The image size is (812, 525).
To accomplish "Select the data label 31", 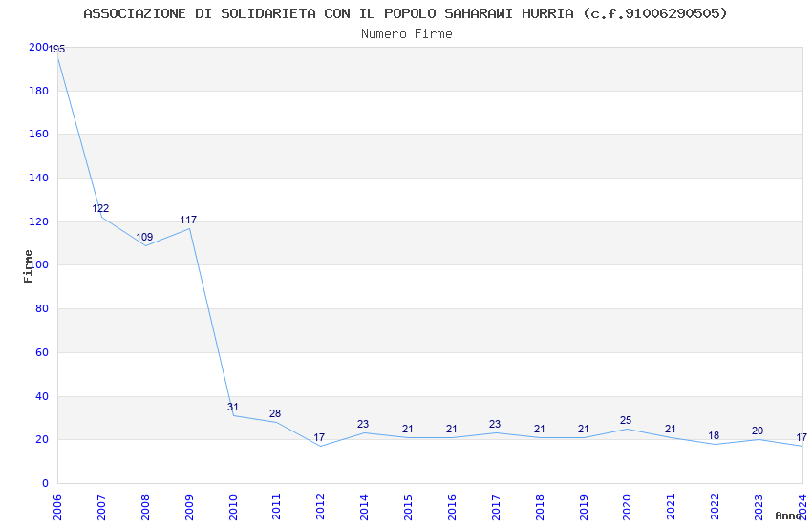I will tap(232, 407).
